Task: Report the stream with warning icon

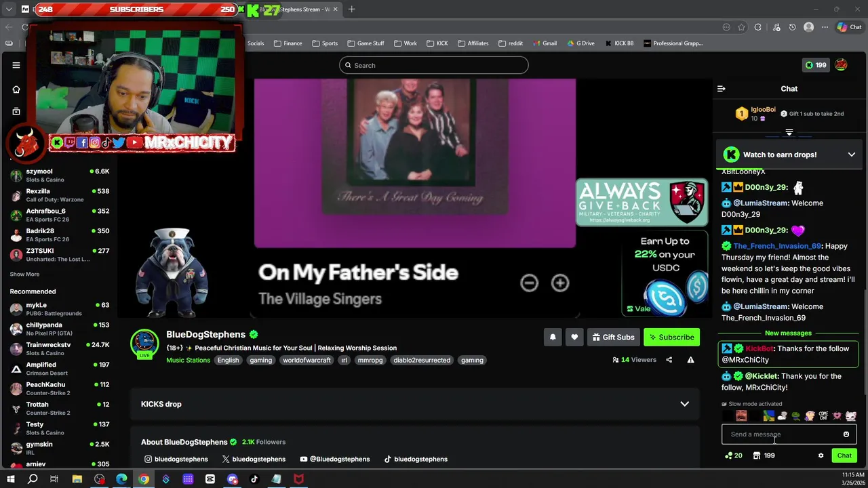Action: coord(690,360)
